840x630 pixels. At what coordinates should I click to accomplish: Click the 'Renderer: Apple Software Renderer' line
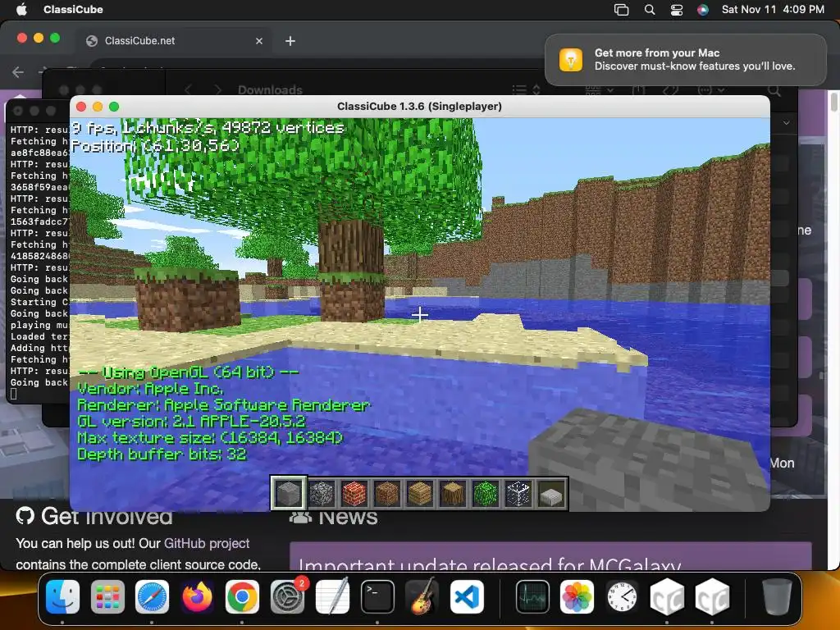coord(223,405)
